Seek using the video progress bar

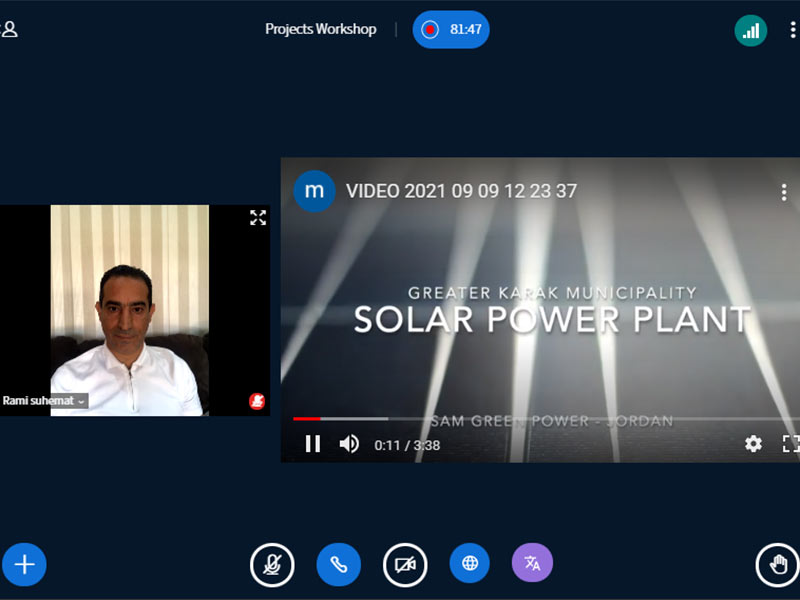point(546,419)
